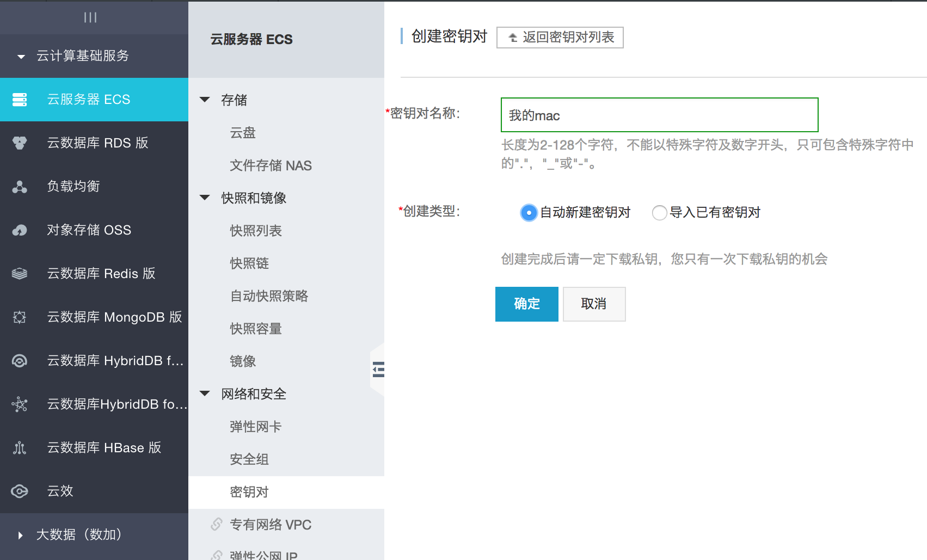Collapse the 存储 group arrow
Viewport: 927px width, 560px height.
tap(205, 100)
